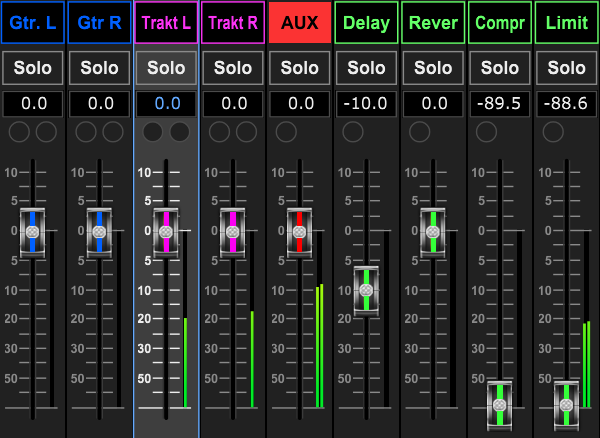Toggle Solo on the AUX channel
Image resolution: width=600 pixels, height=438 pixels.
click(x=300, y=68)
